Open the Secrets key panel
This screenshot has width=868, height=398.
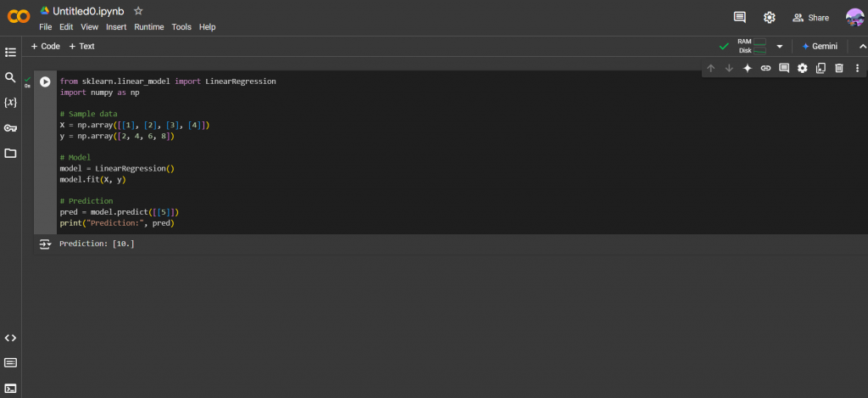pyautogui.click(x=10, y=128)
